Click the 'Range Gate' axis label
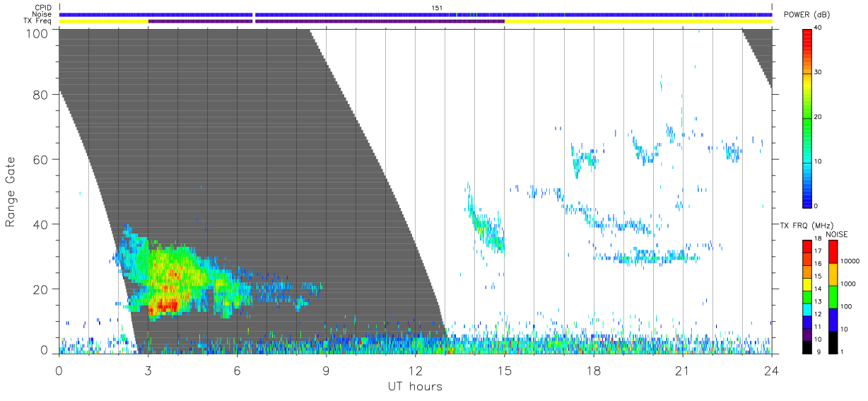 tap(11, 192)
